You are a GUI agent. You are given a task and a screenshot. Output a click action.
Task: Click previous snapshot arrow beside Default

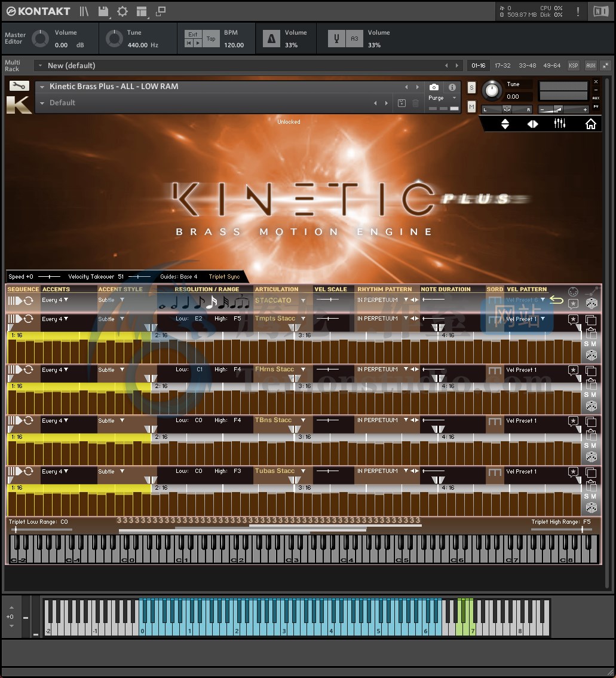375,103
